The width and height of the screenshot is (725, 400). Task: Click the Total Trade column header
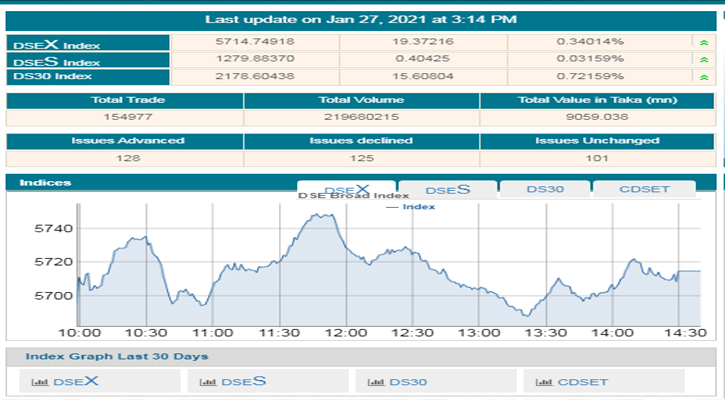[x=127, y=100]
